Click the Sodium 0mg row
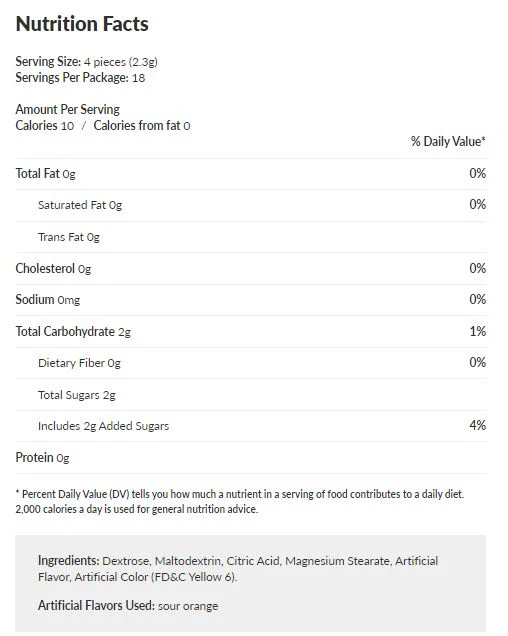 click(x=251, y=300)
